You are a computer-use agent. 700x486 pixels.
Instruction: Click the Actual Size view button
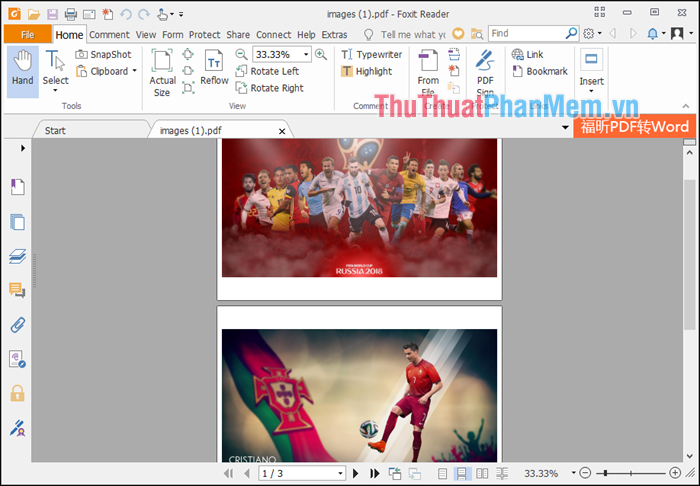coord(162,73)
